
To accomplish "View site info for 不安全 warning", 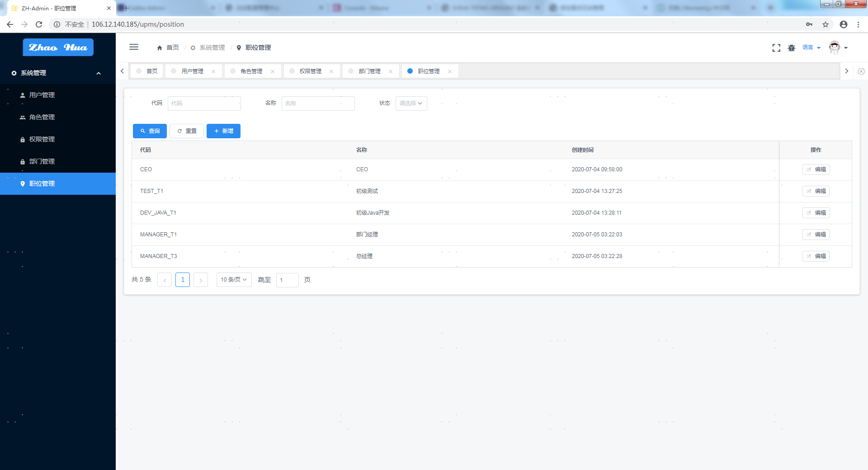I will pyautogui.click(x=69, y=24).
